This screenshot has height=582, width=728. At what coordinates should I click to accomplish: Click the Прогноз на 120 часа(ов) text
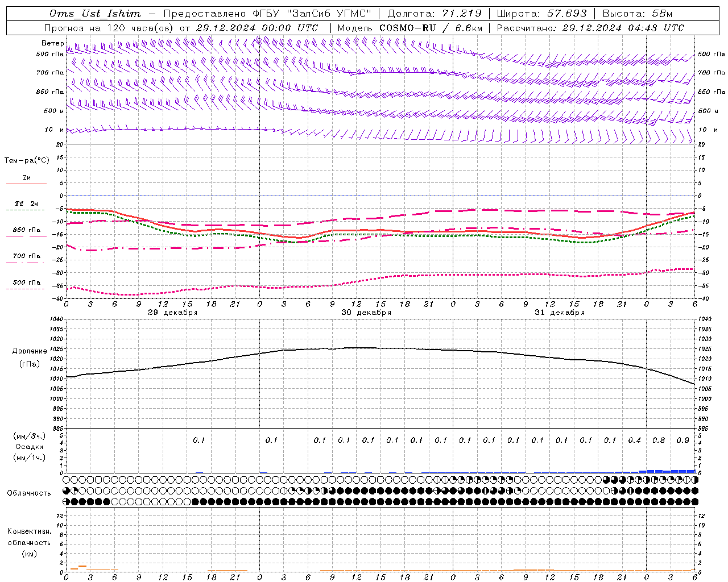pos(109,28)
